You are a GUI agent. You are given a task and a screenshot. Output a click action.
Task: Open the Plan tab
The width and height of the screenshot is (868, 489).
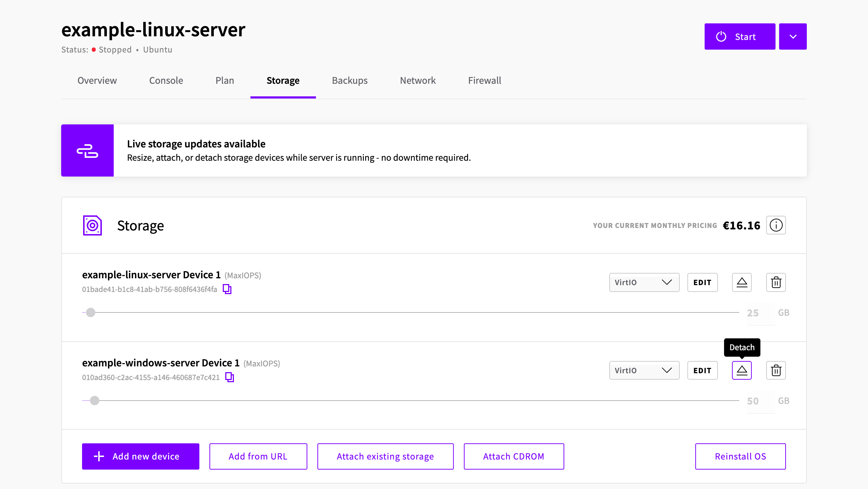225,81
